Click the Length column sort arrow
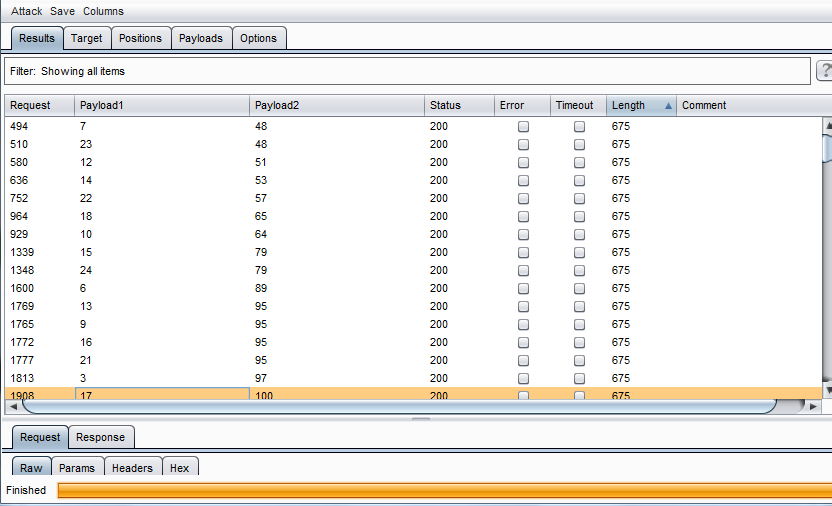 coord(669,106)
